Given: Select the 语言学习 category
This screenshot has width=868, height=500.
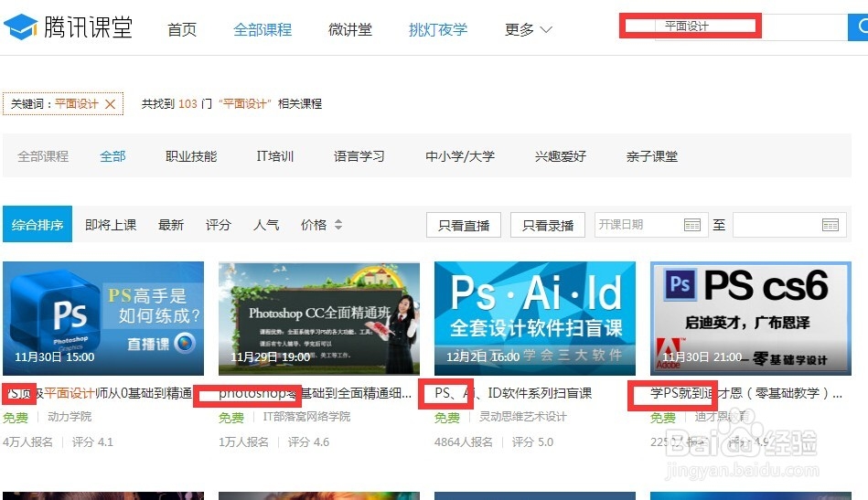Looking at the screenshot, I should [x=359, y=156].
